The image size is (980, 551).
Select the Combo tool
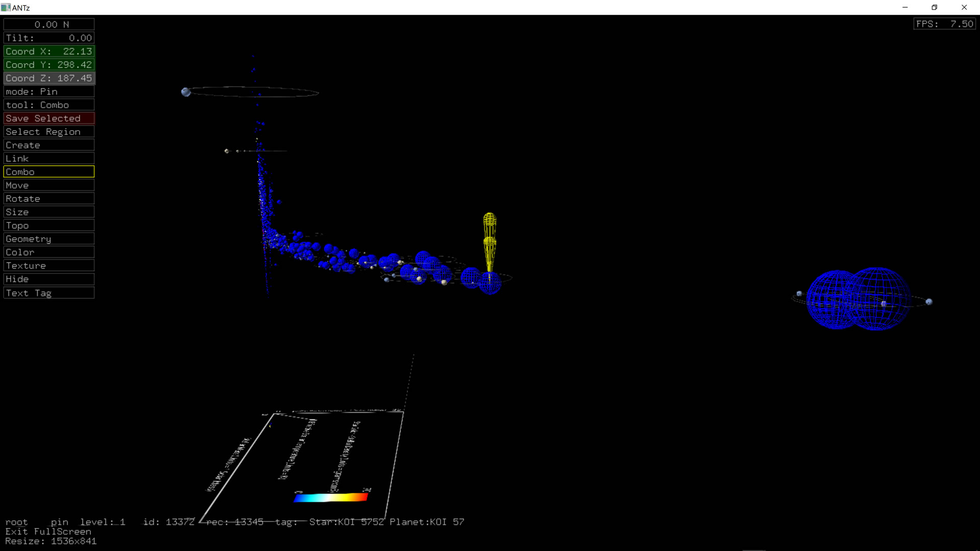(x=49, y=172)
